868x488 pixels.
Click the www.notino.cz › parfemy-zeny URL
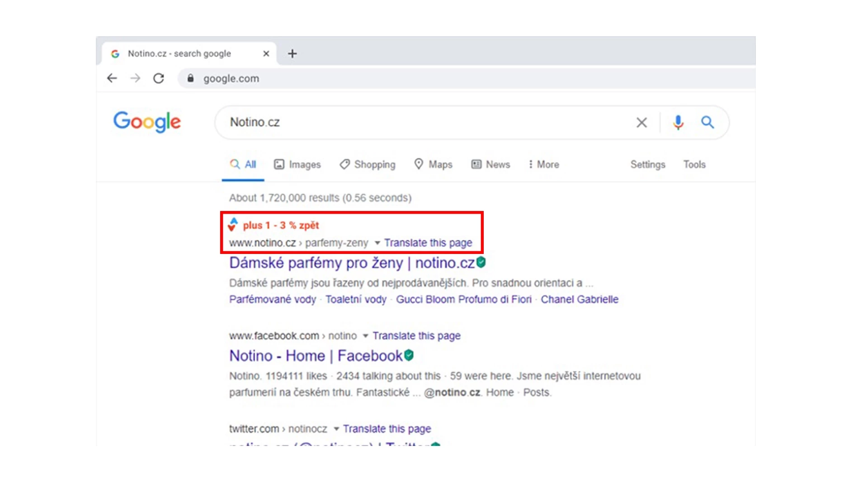(x=299, y=243)
